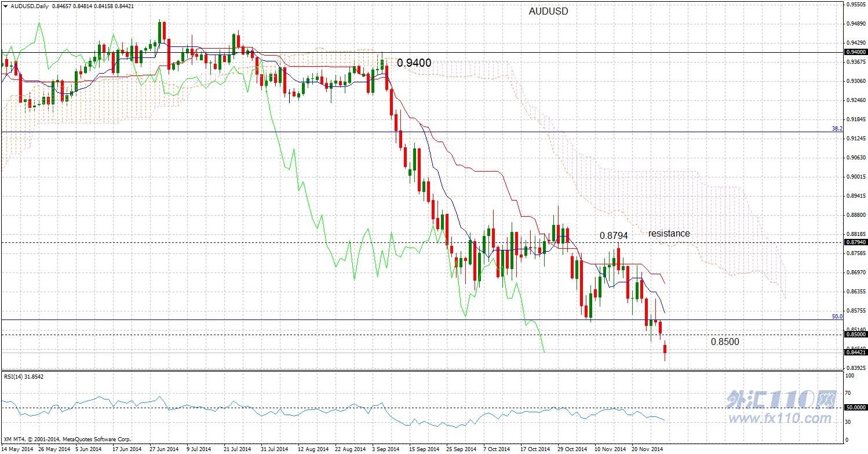868x454 pixels.
Task: Click the latest red candlestick on chart
Action: (665, 350)
